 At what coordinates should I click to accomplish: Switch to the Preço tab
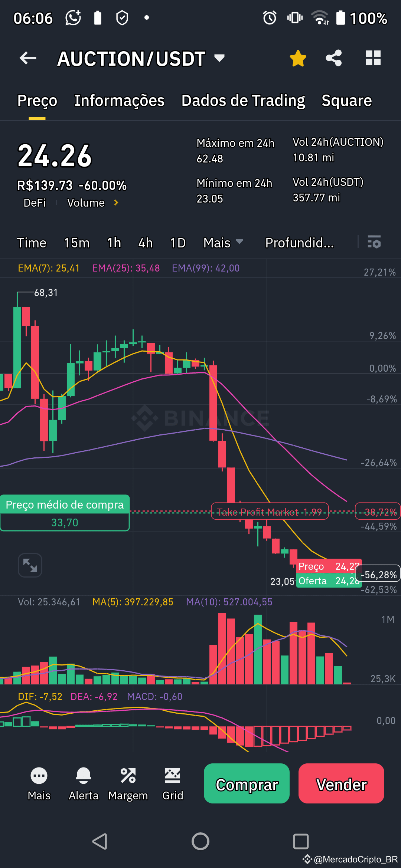[37, 101]
